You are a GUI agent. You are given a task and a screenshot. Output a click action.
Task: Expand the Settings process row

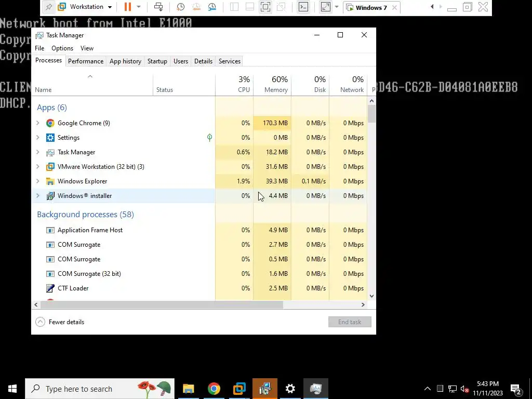point(37,137)
